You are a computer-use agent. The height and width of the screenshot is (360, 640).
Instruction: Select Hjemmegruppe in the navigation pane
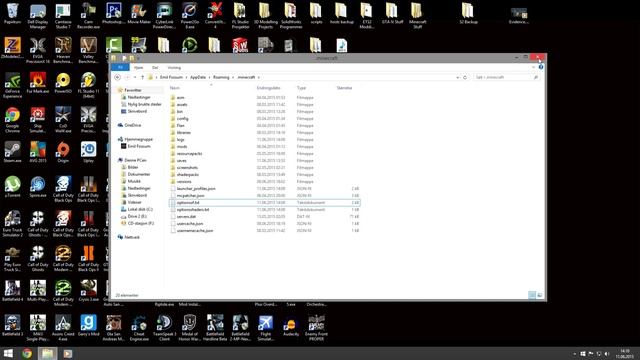coord(139,139)
